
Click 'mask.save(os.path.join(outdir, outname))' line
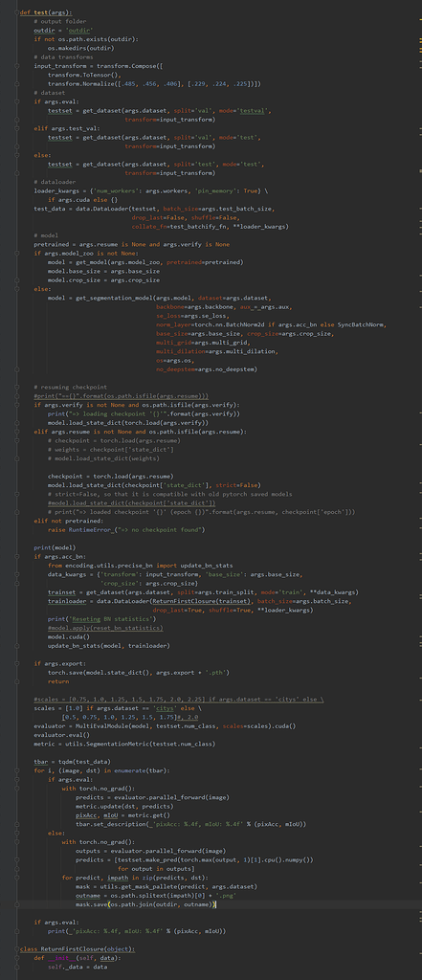pos(145,902)
